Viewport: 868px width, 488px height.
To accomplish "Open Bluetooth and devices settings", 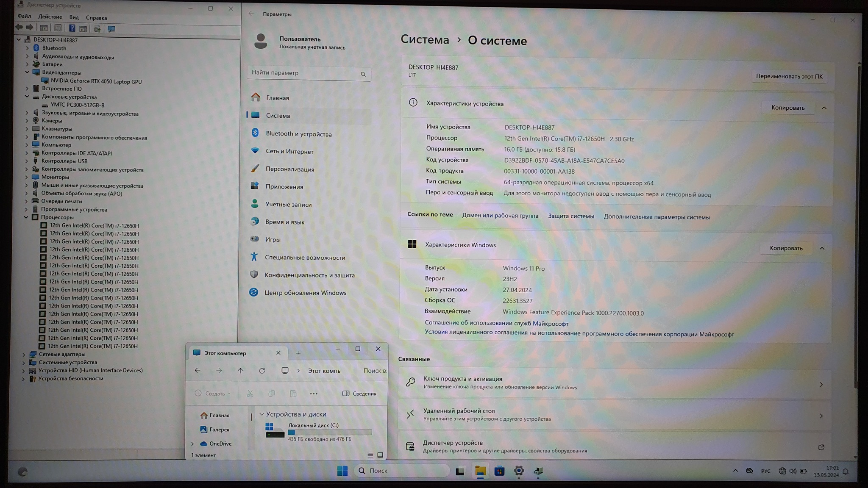I will pos(298,134).
